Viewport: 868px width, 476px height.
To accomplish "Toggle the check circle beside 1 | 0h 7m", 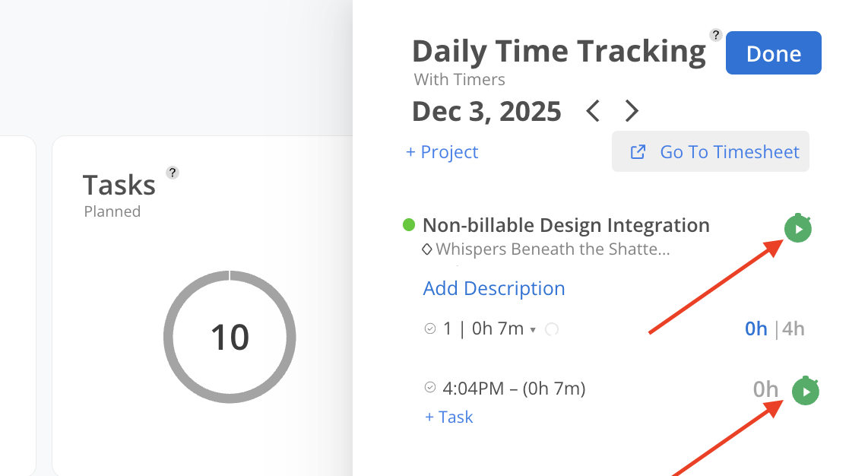I will (430, 328).
